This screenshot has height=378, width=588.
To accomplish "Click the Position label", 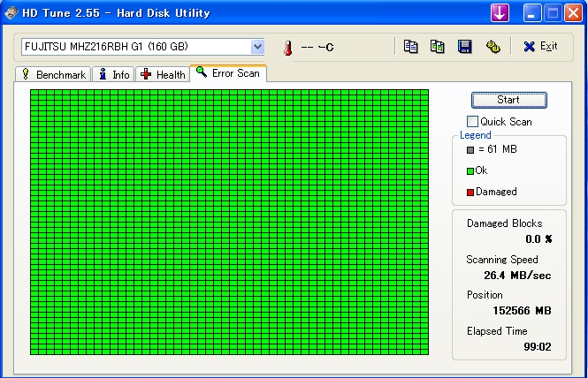I will tap(485, 295).
